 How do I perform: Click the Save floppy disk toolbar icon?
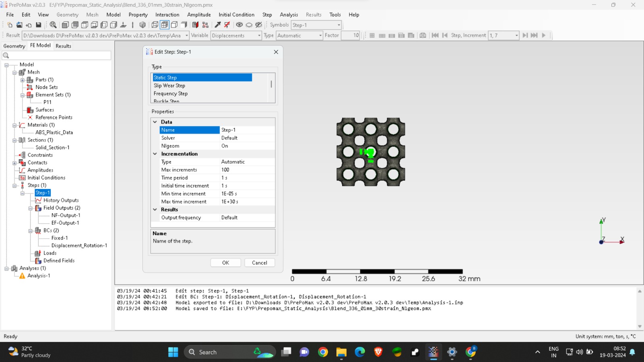pyautogui.click(x=39, y=25)
